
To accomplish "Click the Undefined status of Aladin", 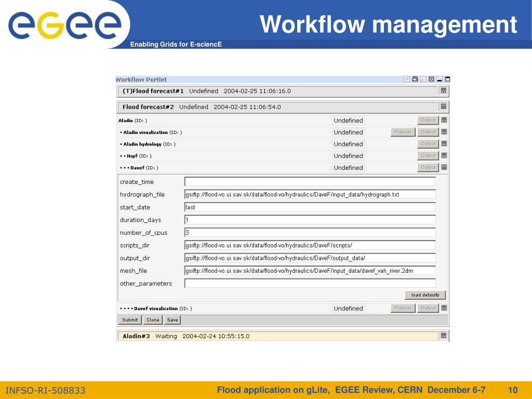I will pos(348,121).
